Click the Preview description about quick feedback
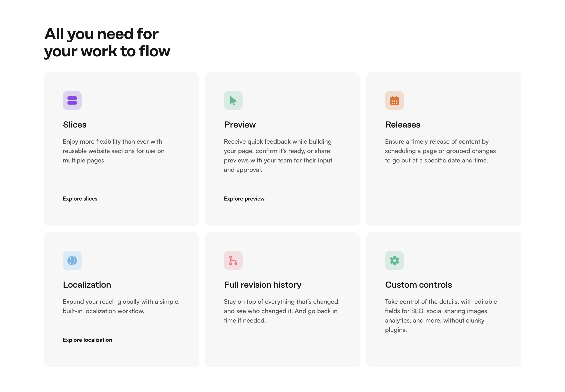The width and height of the screenshot is (565, 392). [x=278, y=155]
